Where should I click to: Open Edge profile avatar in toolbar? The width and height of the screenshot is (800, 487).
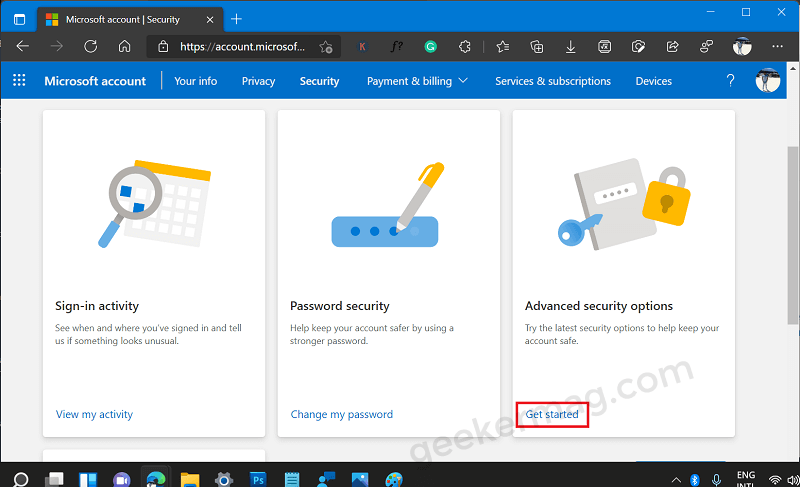[742, 46]
